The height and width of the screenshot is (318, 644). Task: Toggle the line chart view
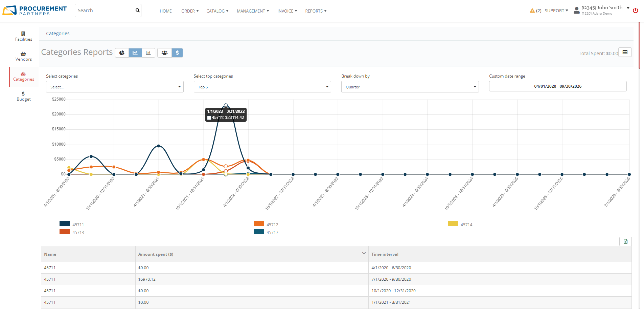pyautogui.click(x=135, y=52)
